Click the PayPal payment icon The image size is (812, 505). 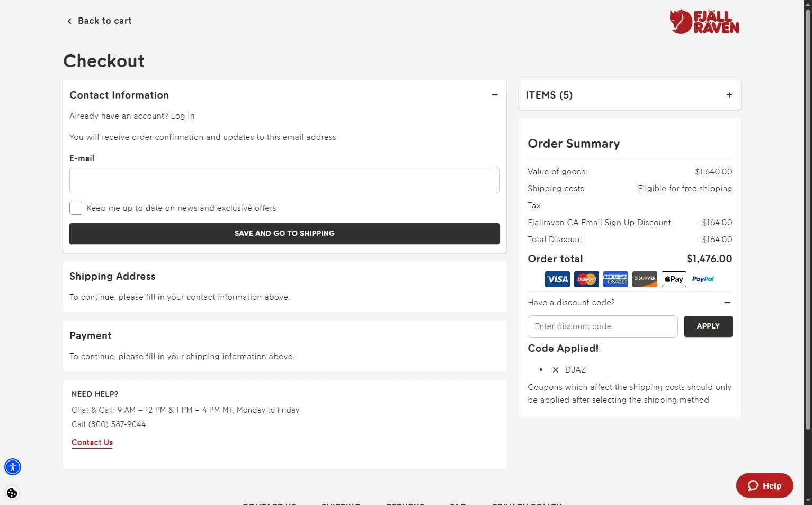click(x=703, y=279)
